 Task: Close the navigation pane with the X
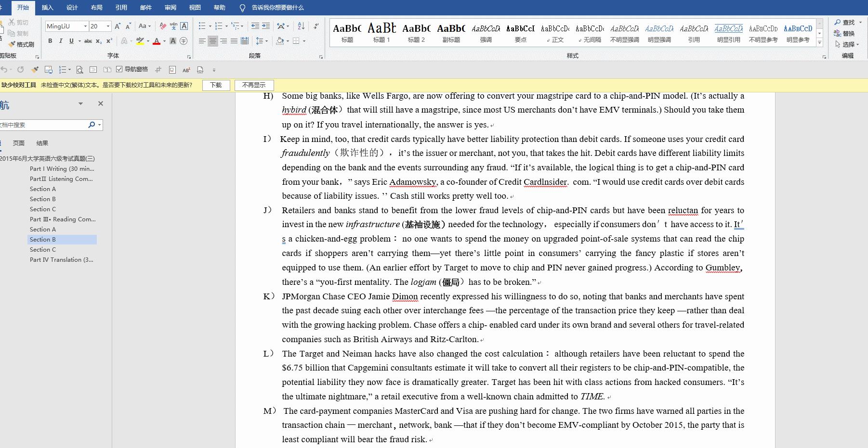tap(101, 103)
